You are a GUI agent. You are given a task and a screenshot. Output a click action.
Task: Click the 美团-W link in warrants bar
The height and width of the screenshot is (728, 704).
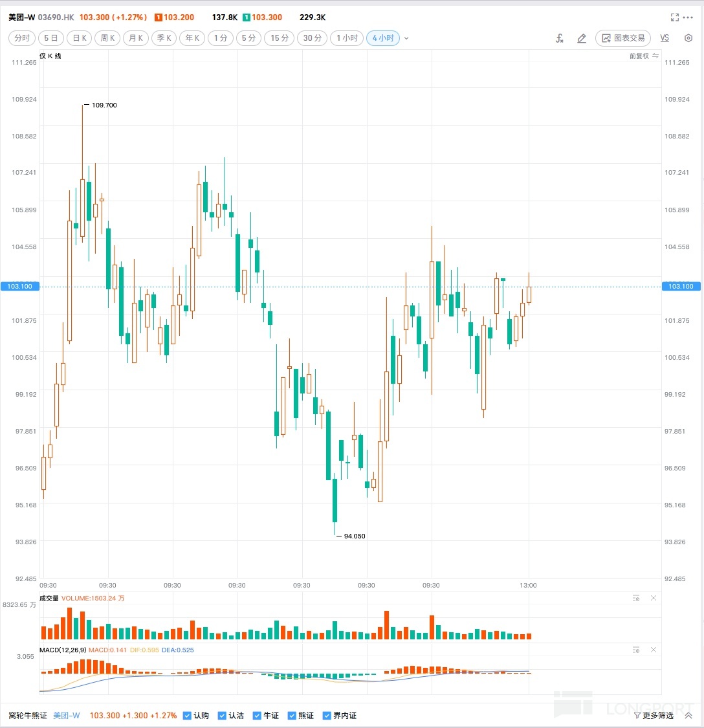[x=67, y=716]
